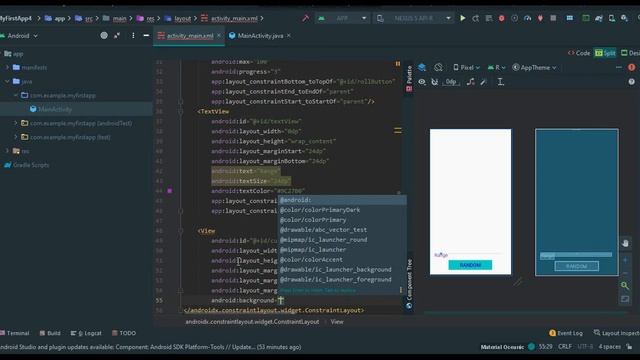Viewport: 640px width, 360px height.
Task: Open project panel options three-dot menu
Action: click(133, 36)
